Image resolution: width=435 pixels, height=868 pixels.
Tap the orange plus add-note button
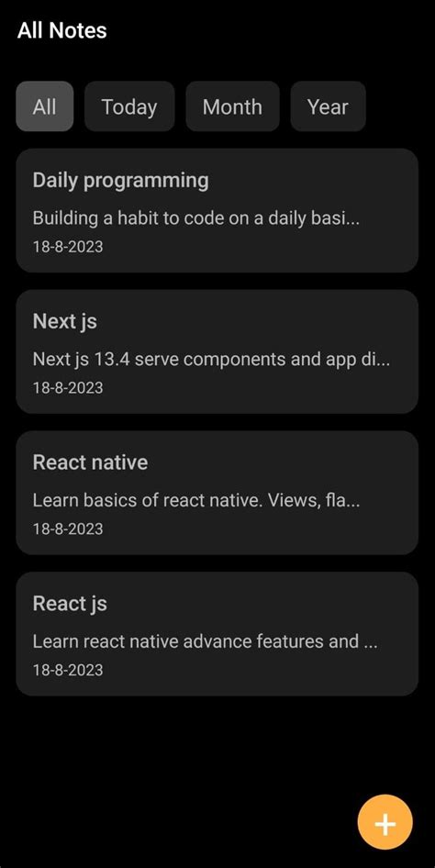[x=385, y=822]
